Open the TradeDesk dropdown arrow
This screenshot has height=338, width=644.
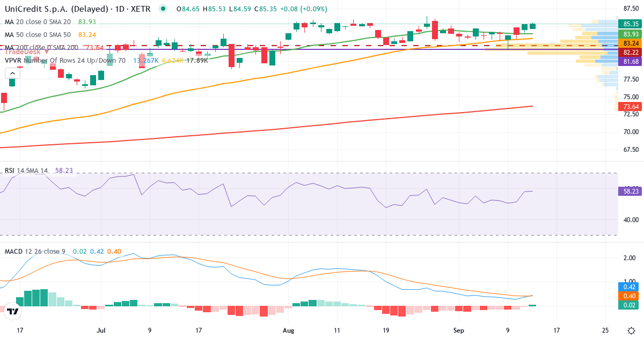click(47, 52)
